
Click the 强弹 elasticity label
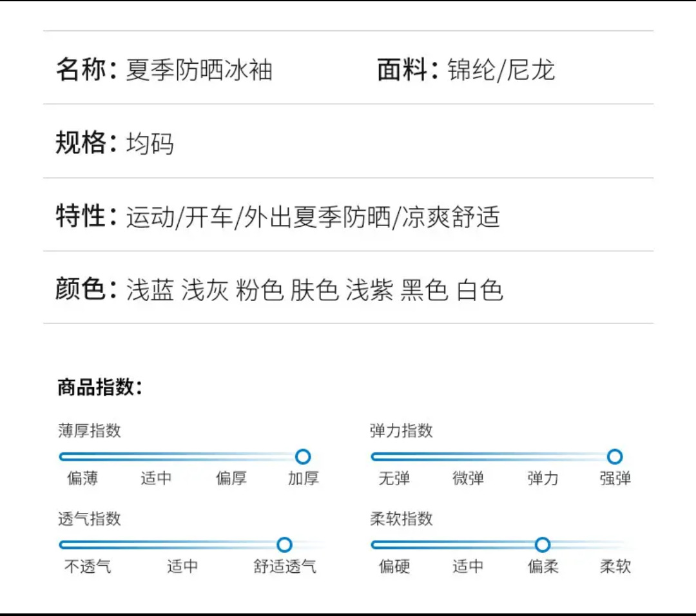(615, 479)
